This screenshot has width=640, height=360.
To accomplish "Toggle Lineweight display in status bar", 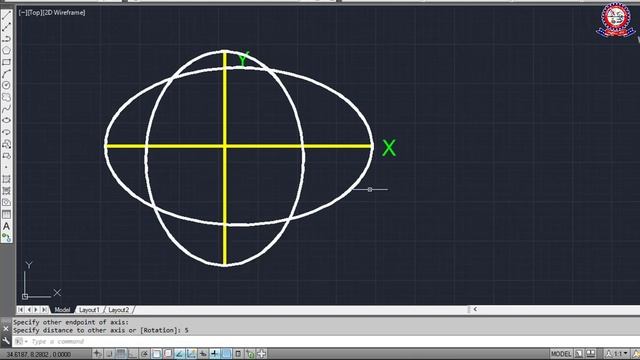I will [x=215, y=353].
